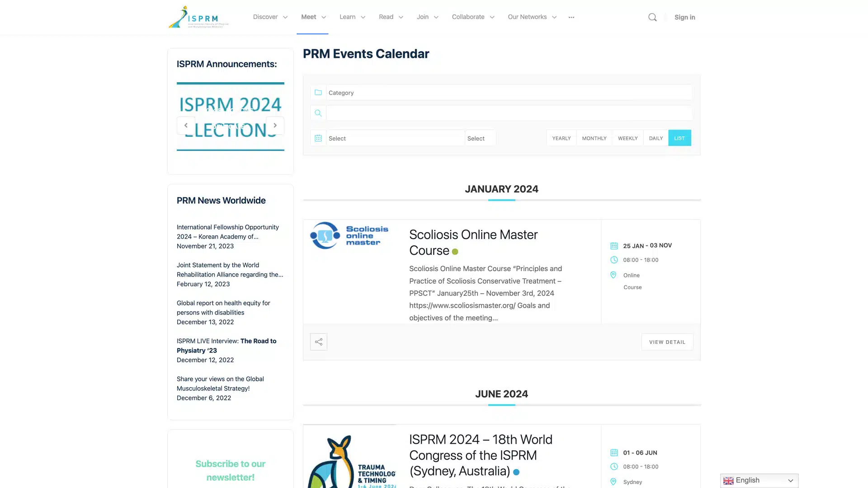868x488 pixels.
Task: Go to next announcement slide arrow
Action: tap(275, 125)
